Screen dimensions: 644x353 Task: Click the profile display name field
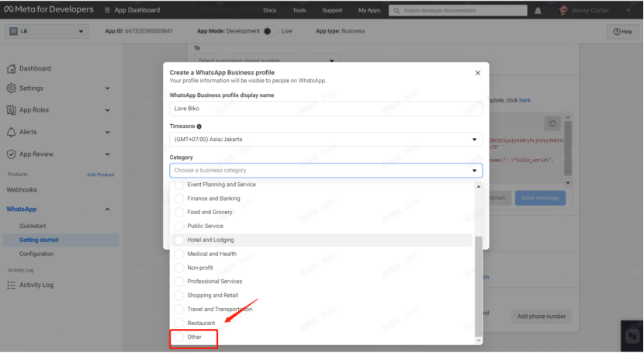point(326,109)
